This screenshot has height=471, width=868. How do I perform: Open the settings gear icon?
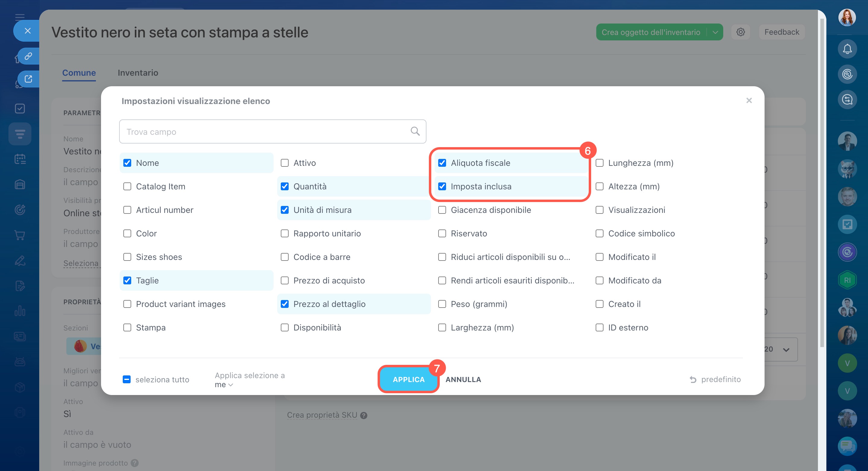pyautogui.click(x=740, y=32)
